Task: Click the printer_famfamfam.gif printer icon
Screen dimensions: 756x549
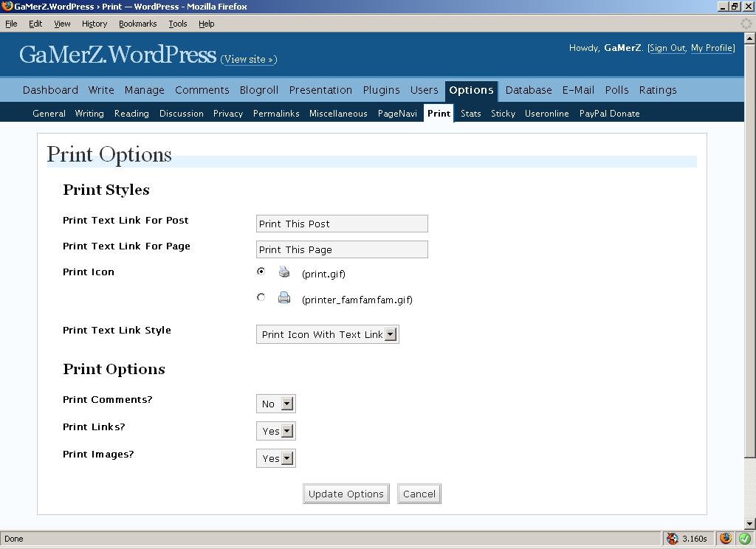Action: pos(284,299)
